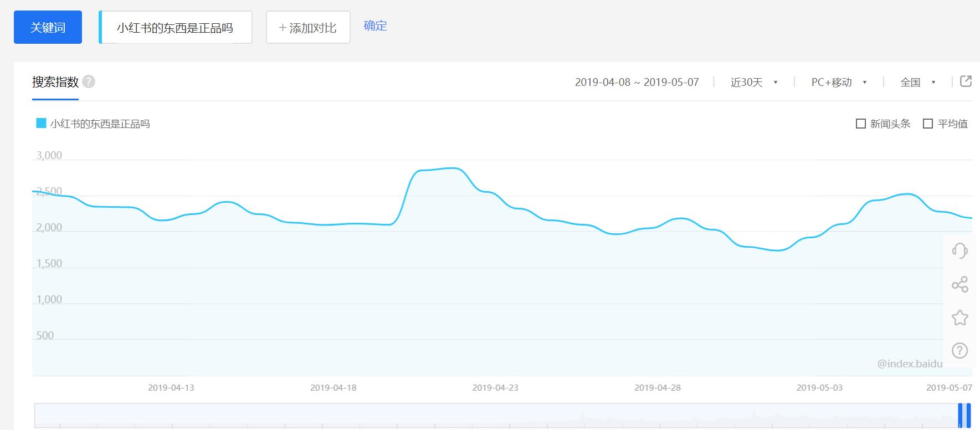Image resolution: width=980 pixels, height=430 pixels.
Task: Click the 500 y-axis value
Action: point(45,335)
